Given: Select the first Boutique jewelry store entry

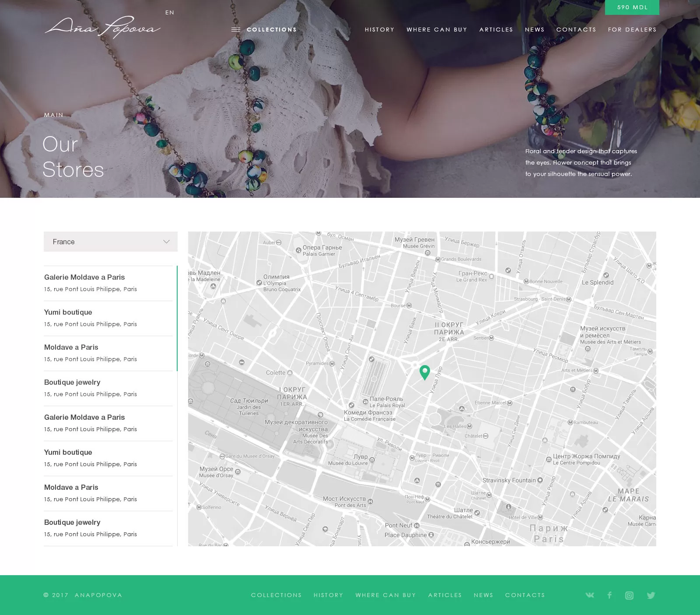Looking at the screenshot, I should click(108, 388).
